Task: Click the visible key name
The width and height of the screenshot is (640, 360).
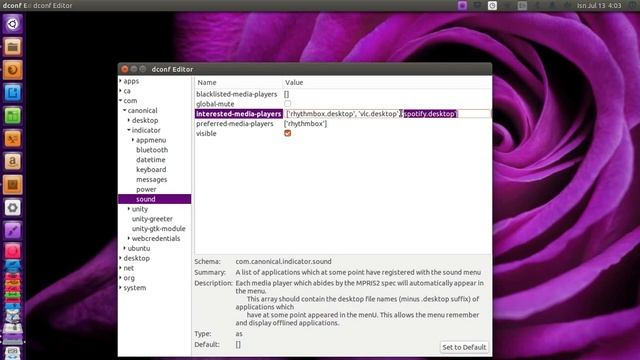Action: [x=206, y=133]
